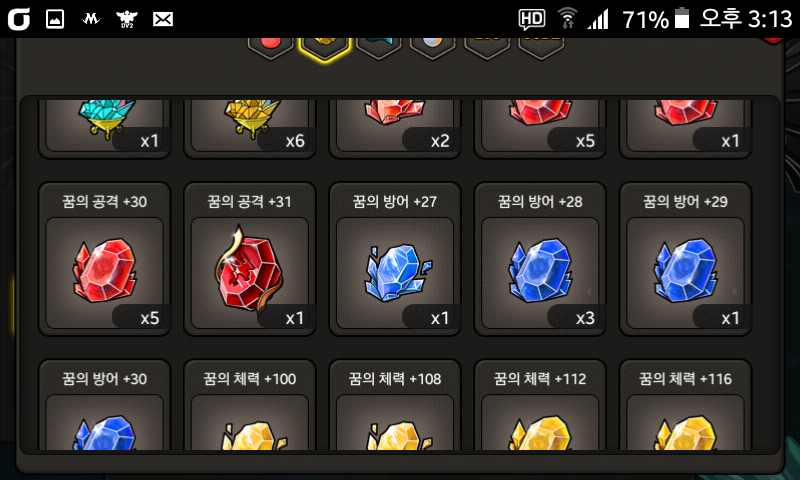This screenshot has height=480, width=800.
Task: Open the teal hexagon category tab
Action: 379,48
